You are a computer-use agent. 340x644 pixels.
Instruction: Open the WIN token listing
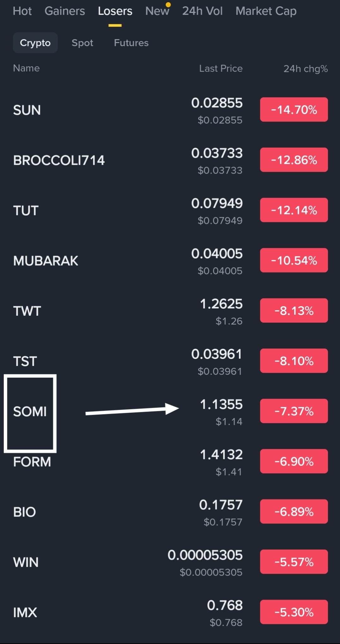[170, 562]
